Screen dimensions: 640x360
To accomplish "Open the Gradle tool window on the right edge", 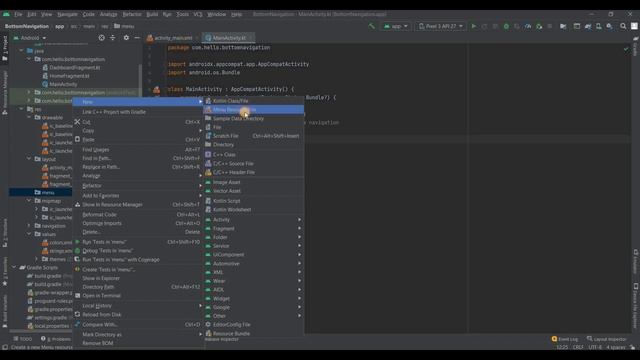I will coord(636,47).
